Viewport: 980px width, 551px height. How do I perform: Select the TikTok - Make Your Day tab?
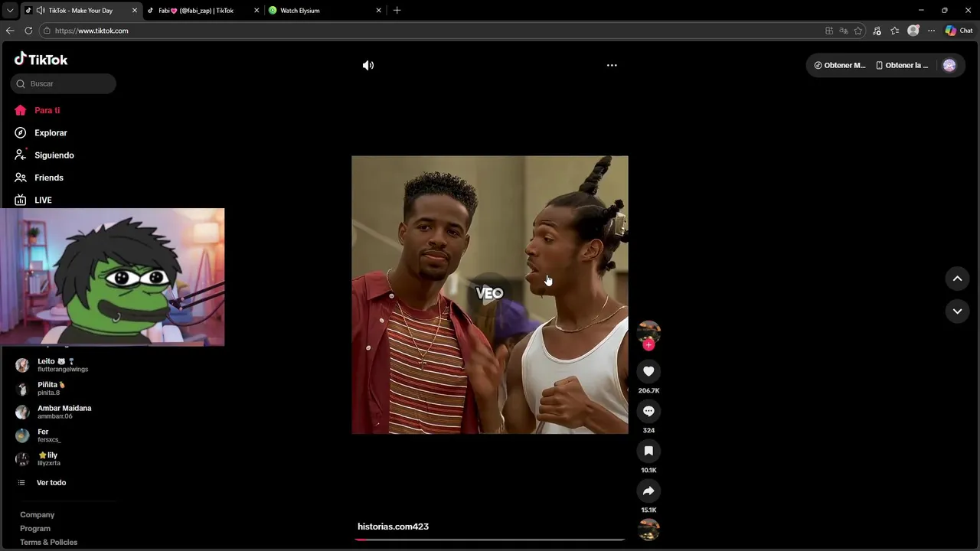pyautogui.click(x=80, y=11)
